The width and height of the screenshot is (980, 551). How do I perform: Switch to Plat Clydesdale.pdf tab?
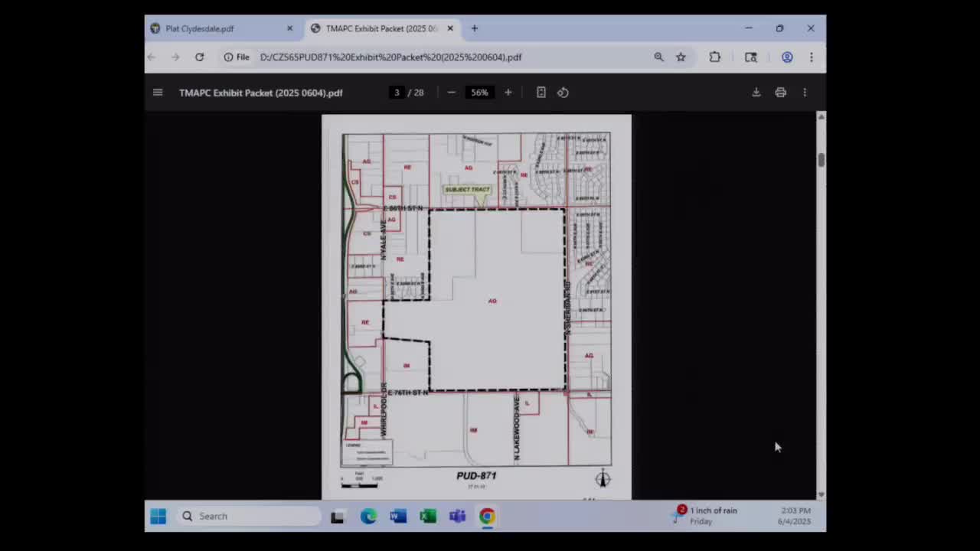(200, 28)
